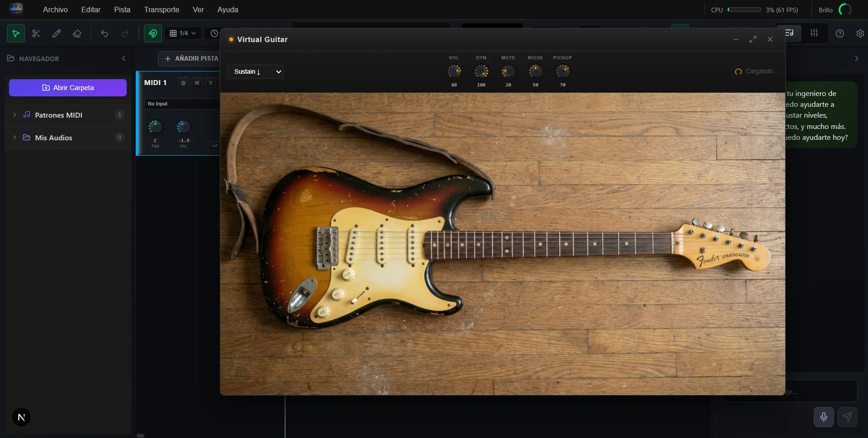The width and height of the screenshot is (868, 438).
Task: Click the undo arrow icon
Action: (x=105, y=33)
